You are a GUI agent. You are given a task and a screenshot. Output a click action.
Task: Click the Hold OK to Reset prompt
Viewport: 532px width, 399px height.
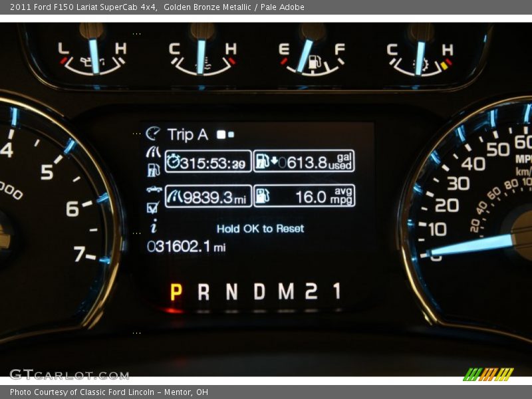coord(260,228)
